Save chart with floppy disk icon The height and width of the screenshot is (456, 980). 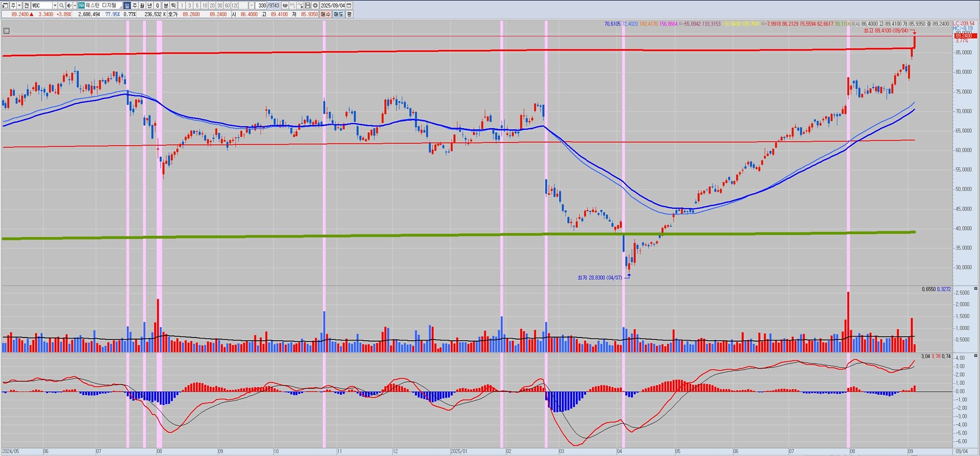[308, 6]
